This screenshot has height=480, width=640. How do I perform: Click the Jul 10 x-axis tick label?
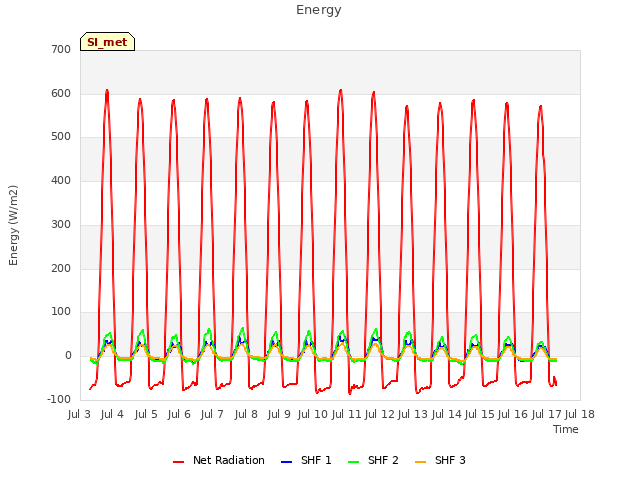[x=313, y=414]
